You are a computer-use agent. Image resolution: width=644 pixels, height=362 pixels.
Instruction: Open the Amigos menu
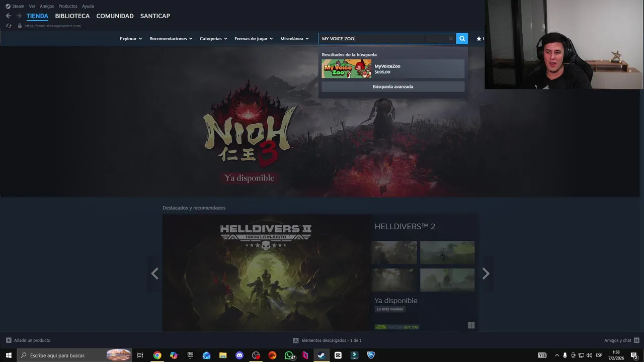pos(47,6)
